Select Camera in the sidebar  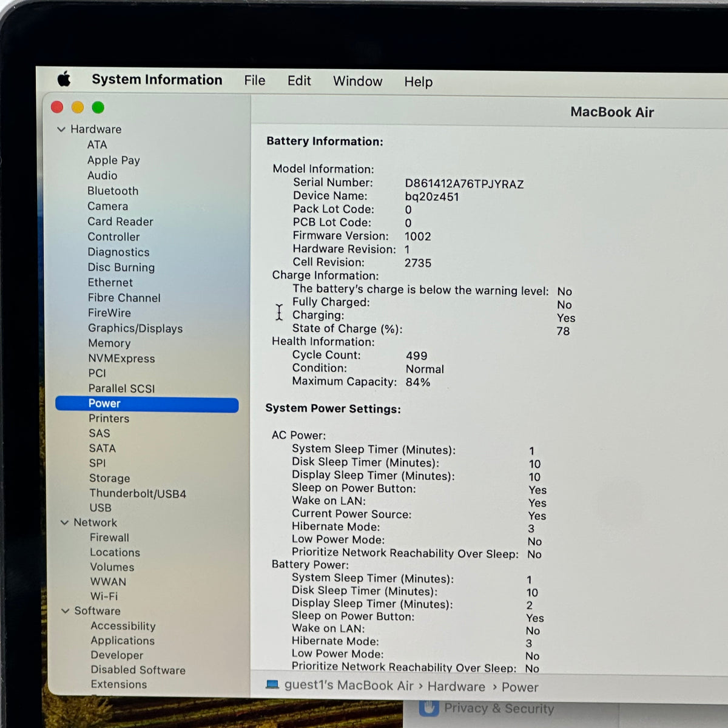click(x=107, y=206)
